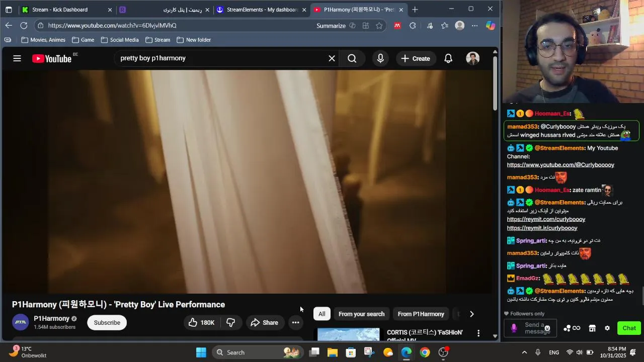Play the Pretty Boy video player
Viewport: 644px width, 362px height.
248,182
